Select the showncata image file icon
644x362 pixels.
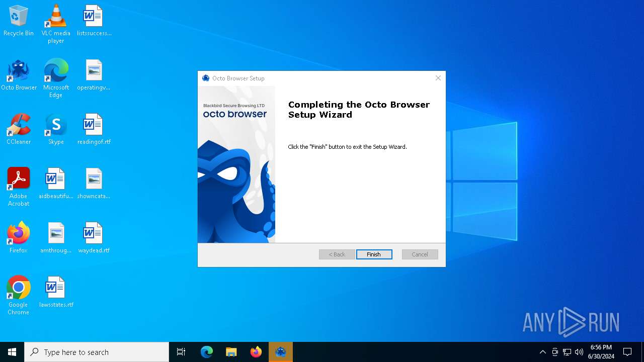point(94,184)
